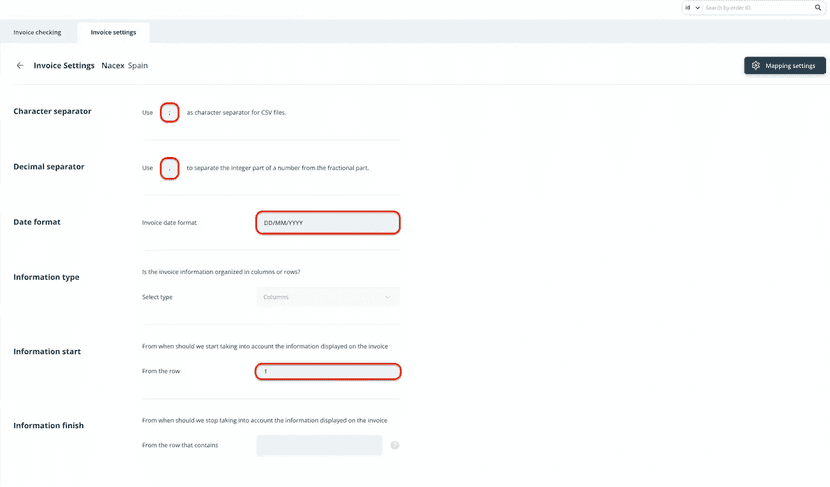Click the From the row input
The height and width of the screenshot is (487, 830).
coord(328,372)
